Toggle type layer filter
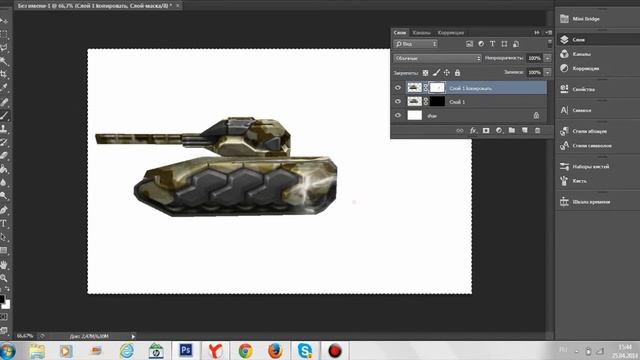 pos(493,44)
